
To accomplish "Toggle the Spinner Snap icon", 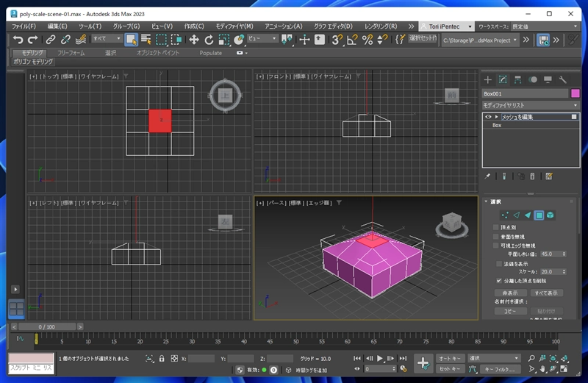I will pos(382,40).
